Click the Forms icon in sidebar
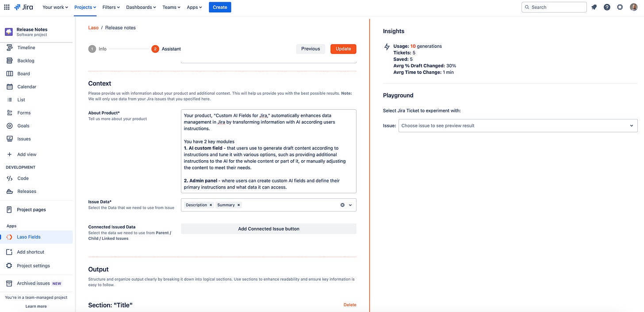This screenshot has height=312, width=644. coord(9,113)
